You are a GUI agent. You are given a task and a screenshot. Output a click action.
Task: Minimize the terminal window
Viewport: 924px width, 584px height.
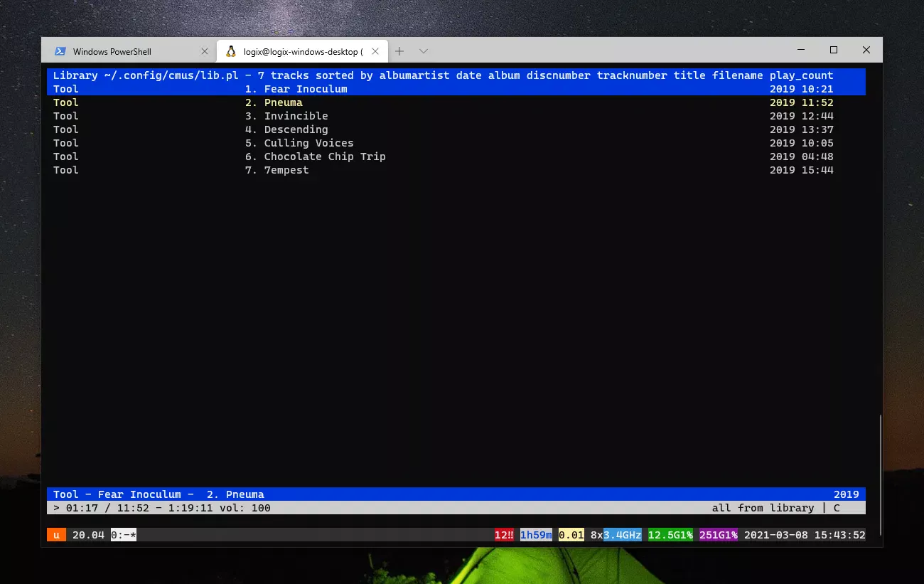coord(801,51)
